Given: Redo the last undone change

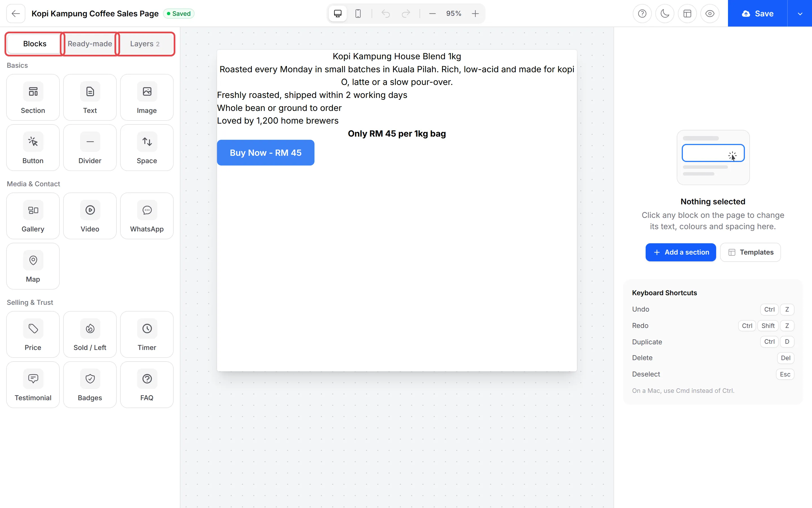Looking at the screenshot, I should [406, 14].
